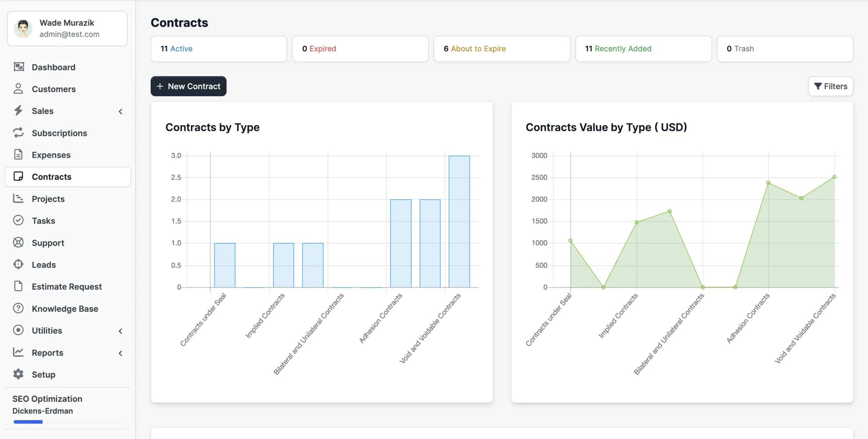
Task: Collapse the Sales submenu
Action: 121,111
